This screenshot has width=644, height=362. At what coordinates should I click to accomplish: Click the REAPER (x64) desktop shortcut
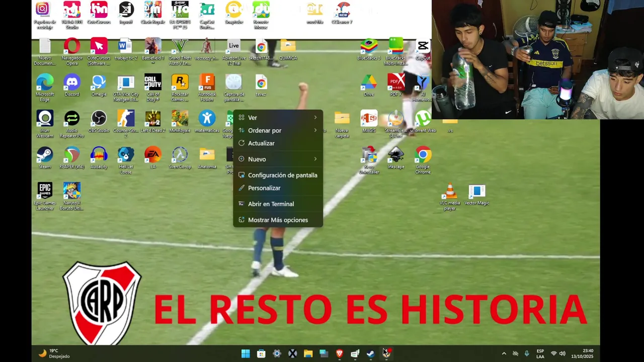click(x=72, y=158)
